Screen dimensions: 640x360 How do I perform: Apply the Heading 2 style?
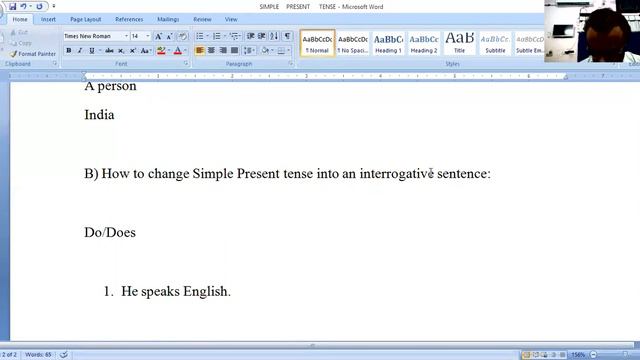tap(424, 43)
